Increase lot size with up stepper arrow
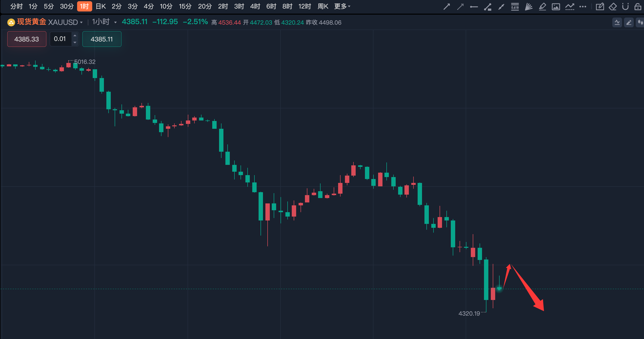 click(75, 36)
